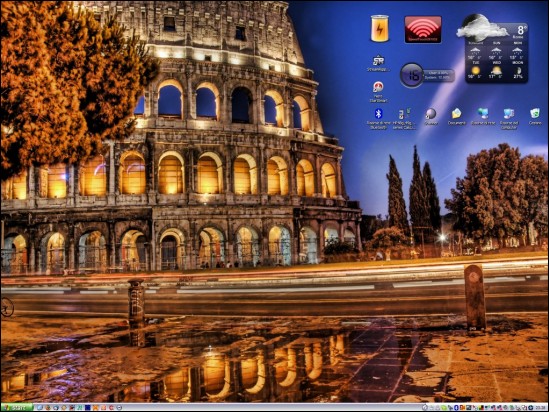
Task: Open the Cestino recycle bin
Action: (x=535, y=117)
